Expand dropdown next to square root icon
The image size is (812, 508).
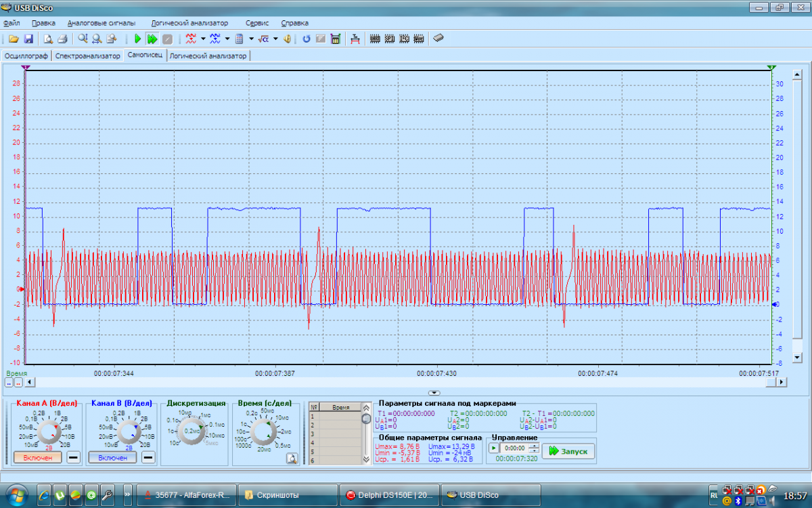(275, 39)
